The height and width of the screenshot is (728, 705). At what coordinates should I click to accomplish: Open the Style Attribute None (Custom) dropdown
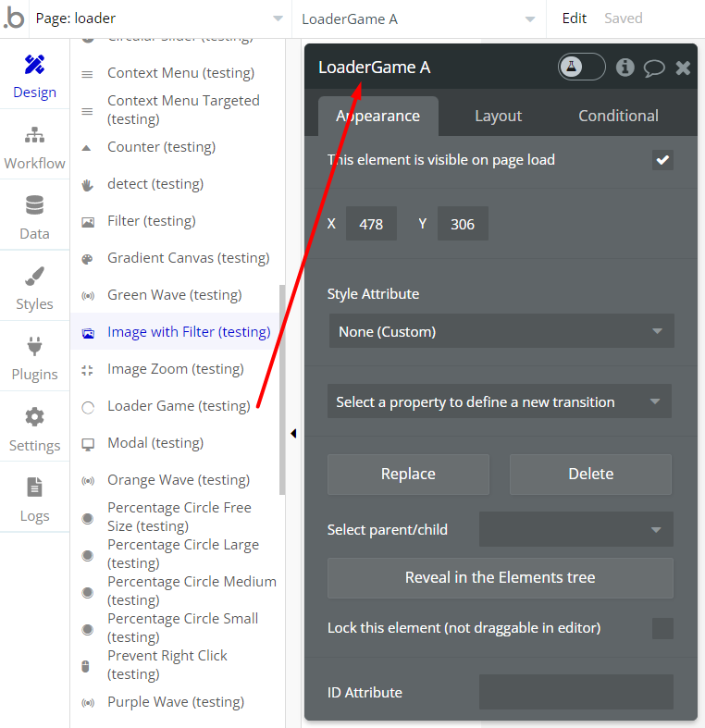coord(501,331)
